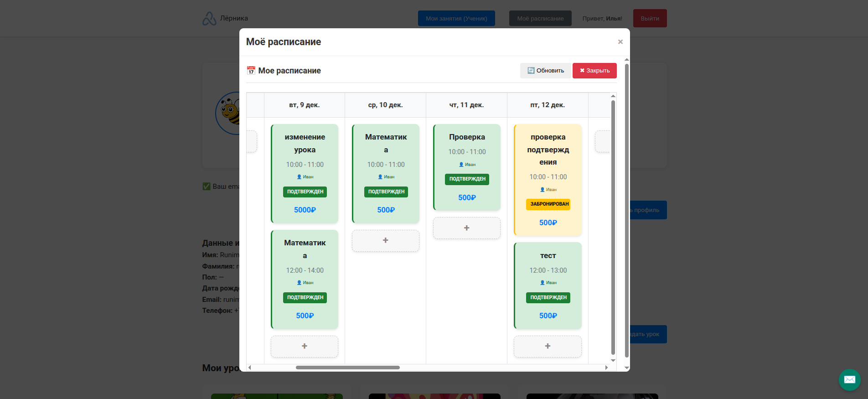Image resolution: width=868 pixels, height=399 pixels.
Task: Close the schedule modal with X
Action: [x=620, y=42]
